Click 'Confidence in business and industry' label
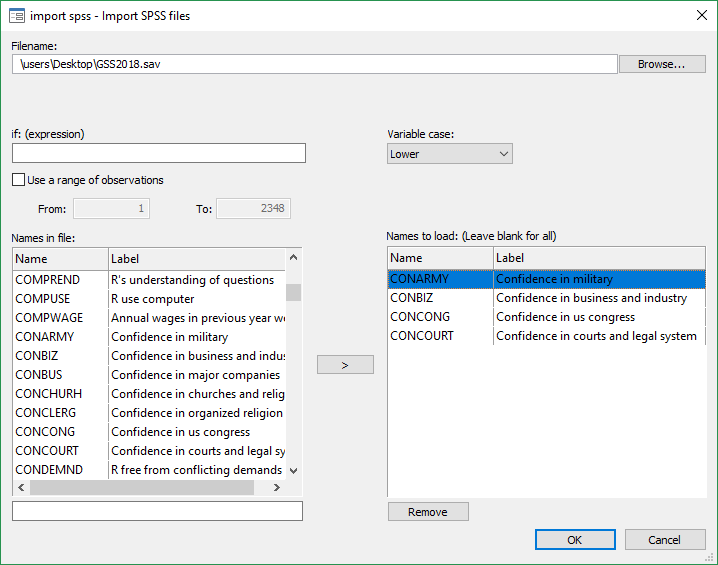 592,298
